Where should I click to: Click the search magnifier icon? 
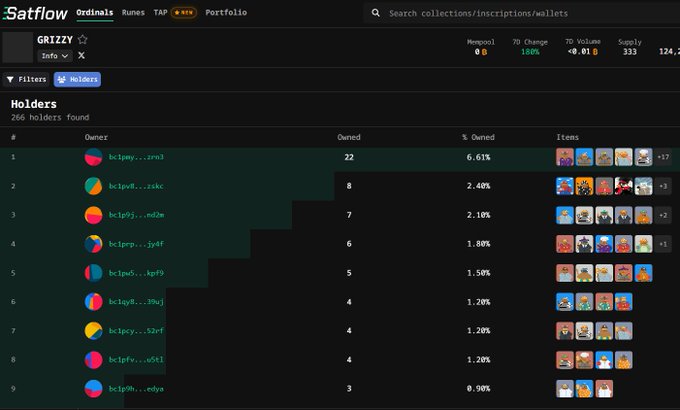click(x=376, y=13)
